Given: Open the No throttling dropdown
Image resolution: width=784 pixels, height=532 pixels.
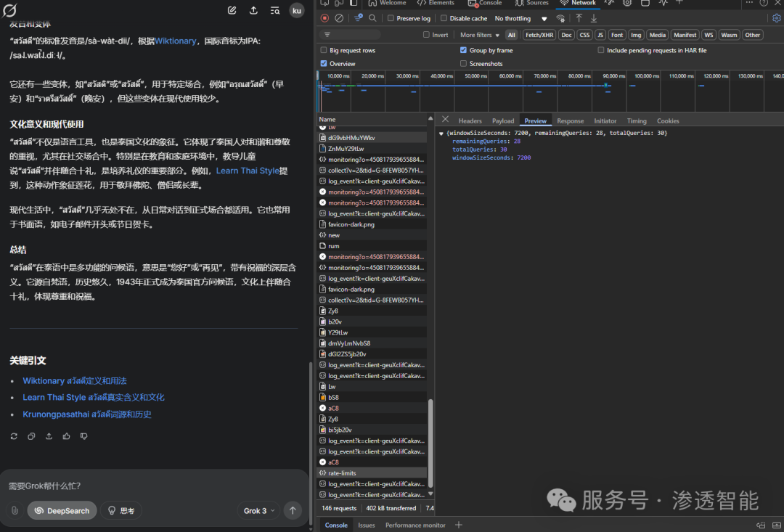Looking at the screenshot, I should (x=520, y=18).
